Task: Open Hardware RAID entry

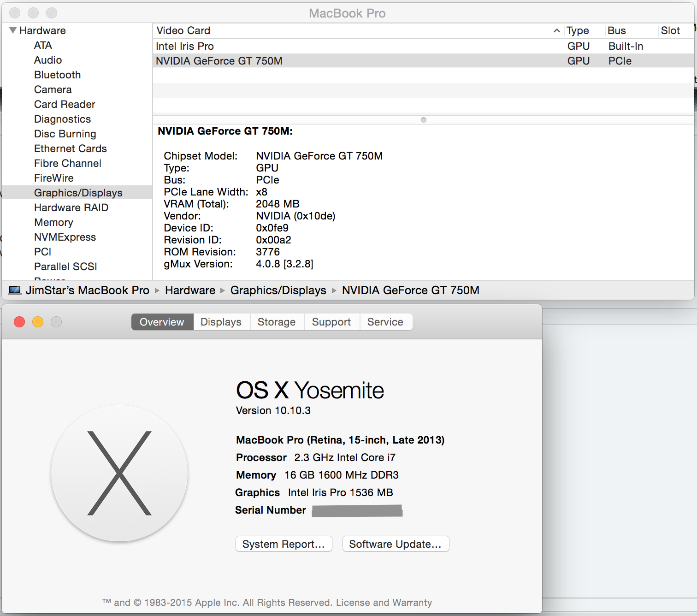Action: 71,207
